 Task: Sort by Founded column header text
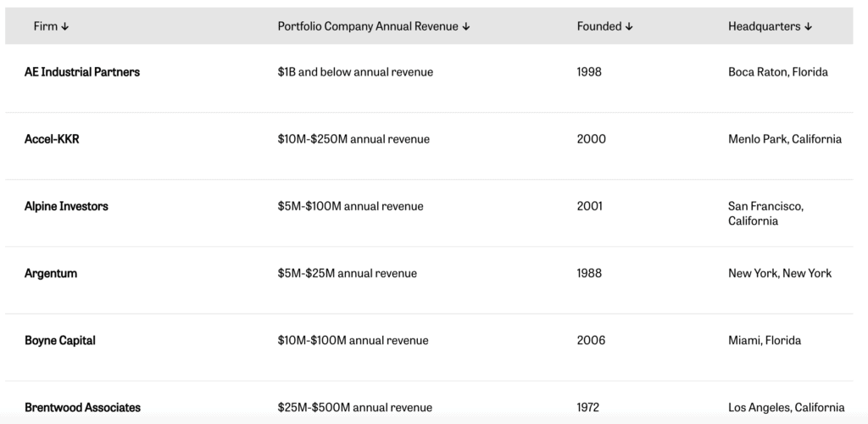(599, 26)
